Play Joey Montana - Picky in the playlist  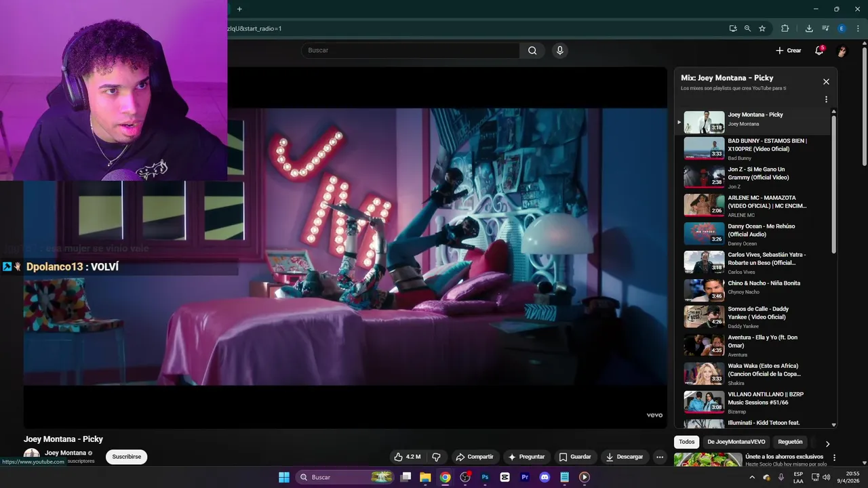click(753, 122)
